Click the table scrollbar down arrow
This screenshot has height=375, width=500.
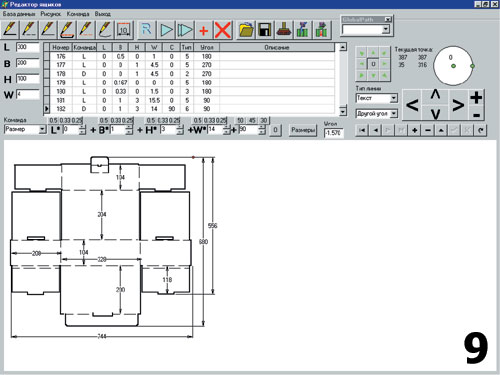pyautogui.click(x=343, y=111)
